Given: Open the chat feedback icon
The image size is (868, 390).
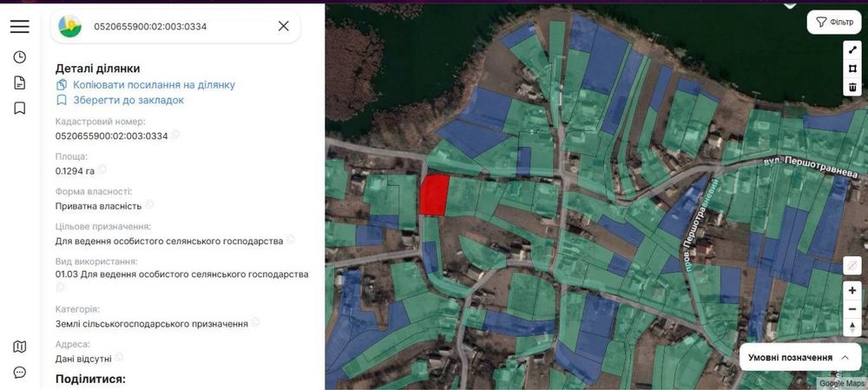Looking at the screenshot, I should [19, 373].
